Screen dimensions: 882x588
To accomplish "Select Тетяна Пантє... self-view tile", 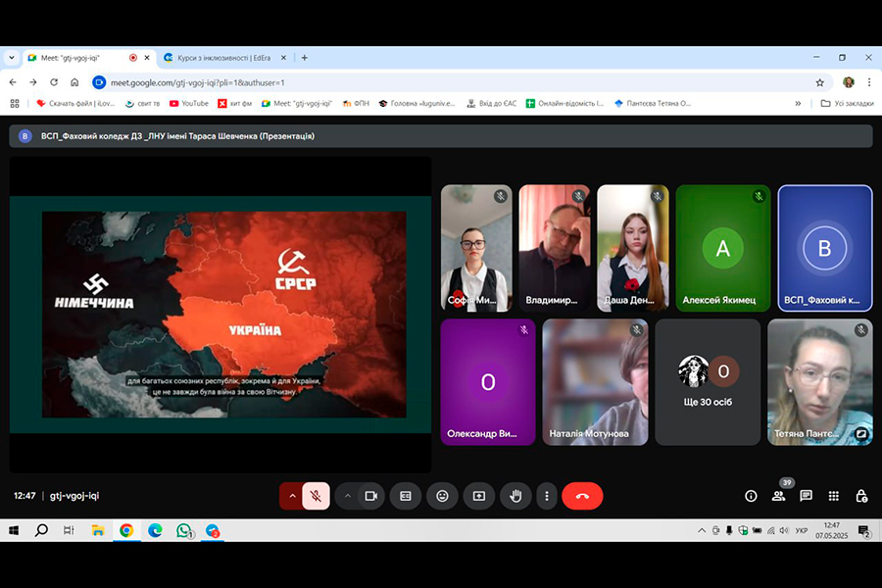I will 820,382.
